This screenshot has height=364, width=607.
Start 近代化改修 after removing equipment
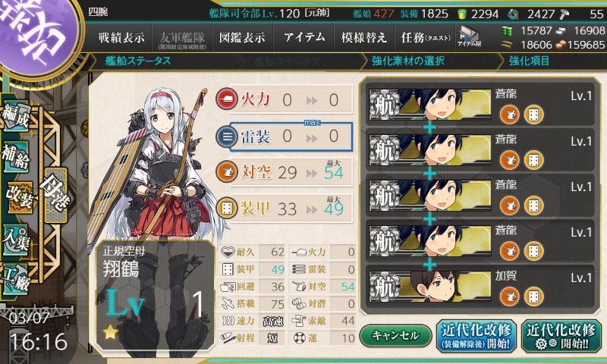[x=476, y=336]
